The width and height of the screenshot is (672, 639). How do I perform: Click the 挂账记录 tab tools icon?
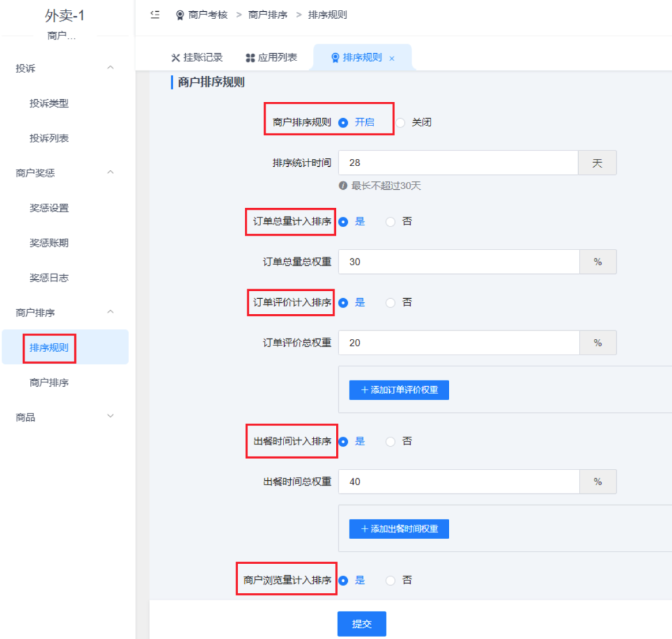(175, 58)
